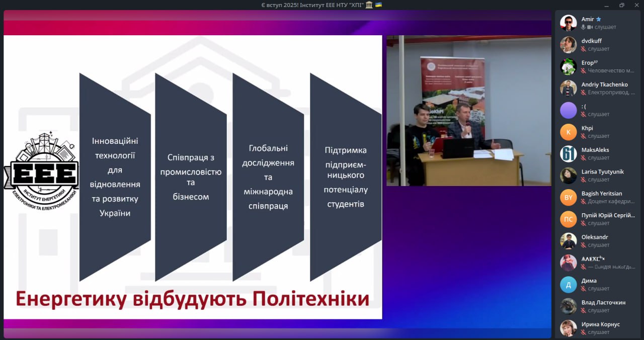Click the orange K avatar for Khpi

[568, 132]
